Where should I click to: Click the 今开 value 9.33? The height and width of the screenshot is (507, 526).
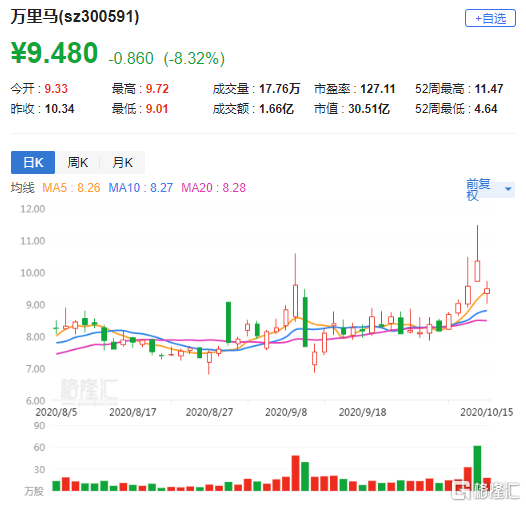coord(56,89)
